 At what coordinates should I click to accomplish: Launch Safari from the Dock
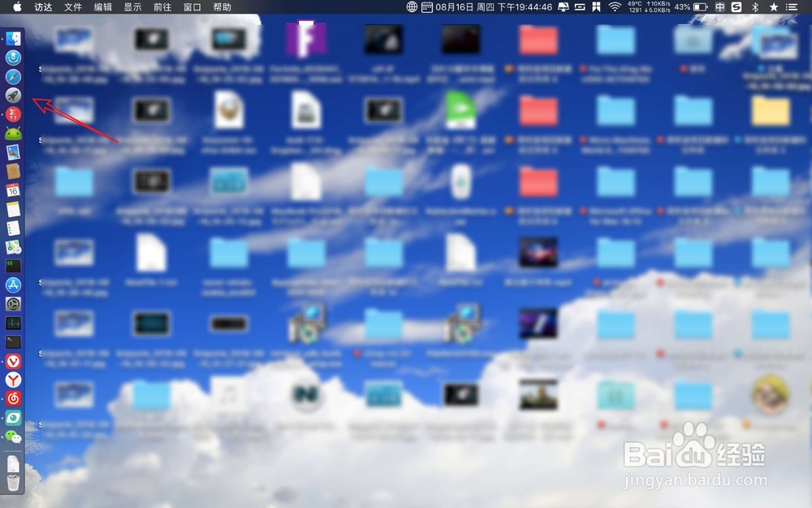coord(13,76)
